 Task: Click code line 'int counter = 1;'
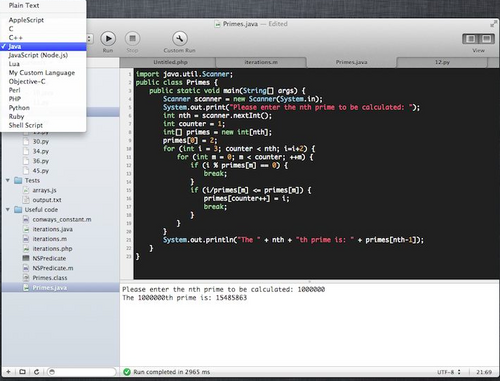(194, 124)
